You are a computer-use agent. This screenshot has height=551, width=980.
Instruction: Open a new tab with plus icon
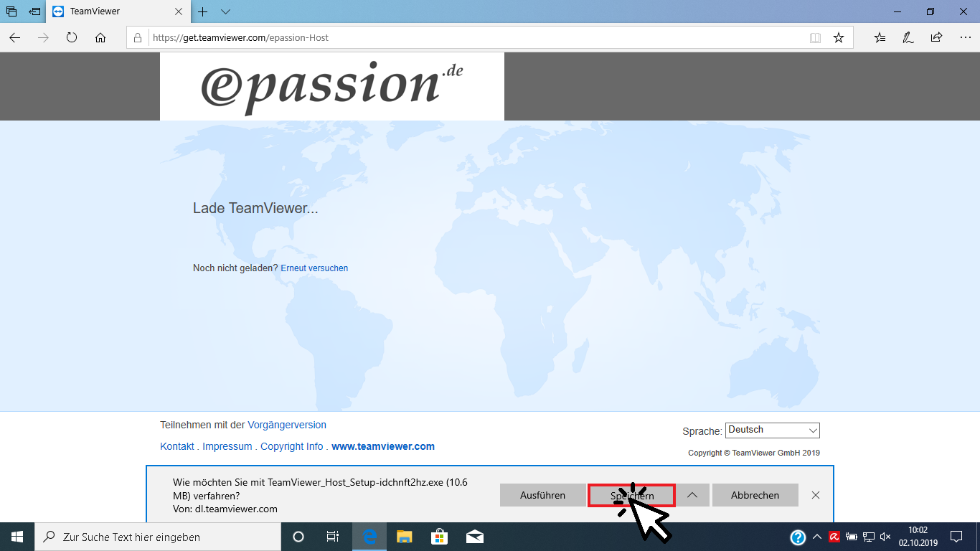203,11
